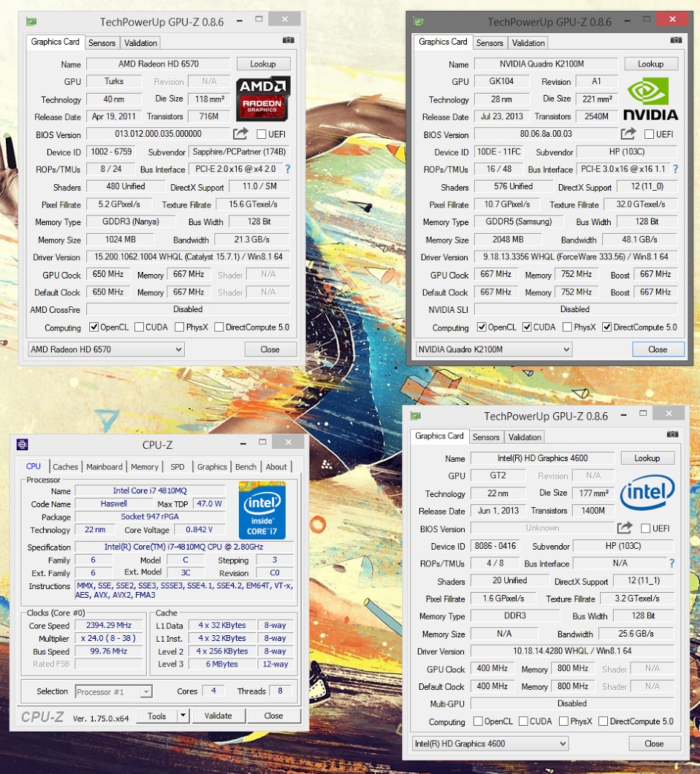Image resolution: width=700 pixels, height=774 pixels.
Task: Open the Validation tab in AMD Radeon GPU-Z
Action: [x=141, y=43]
